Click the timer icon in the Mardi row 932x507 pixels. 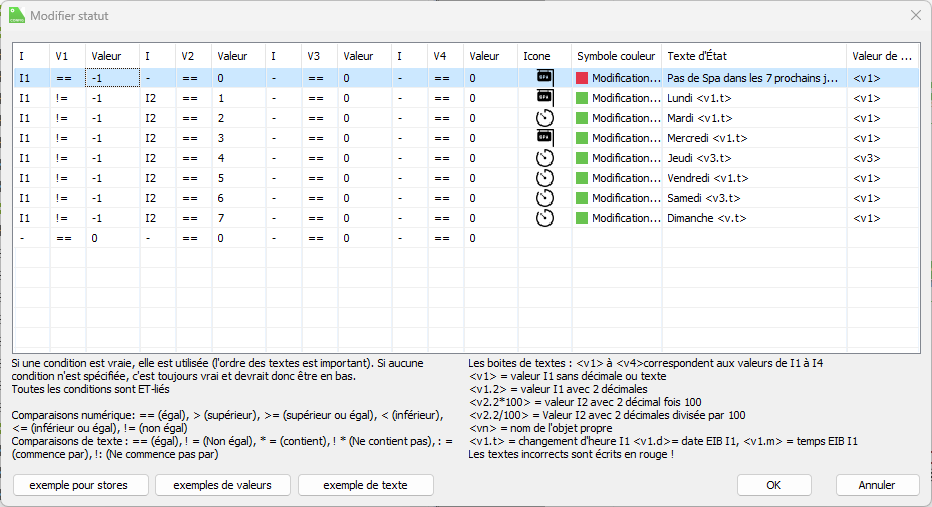pyautogui.click(x=544, y=118)
